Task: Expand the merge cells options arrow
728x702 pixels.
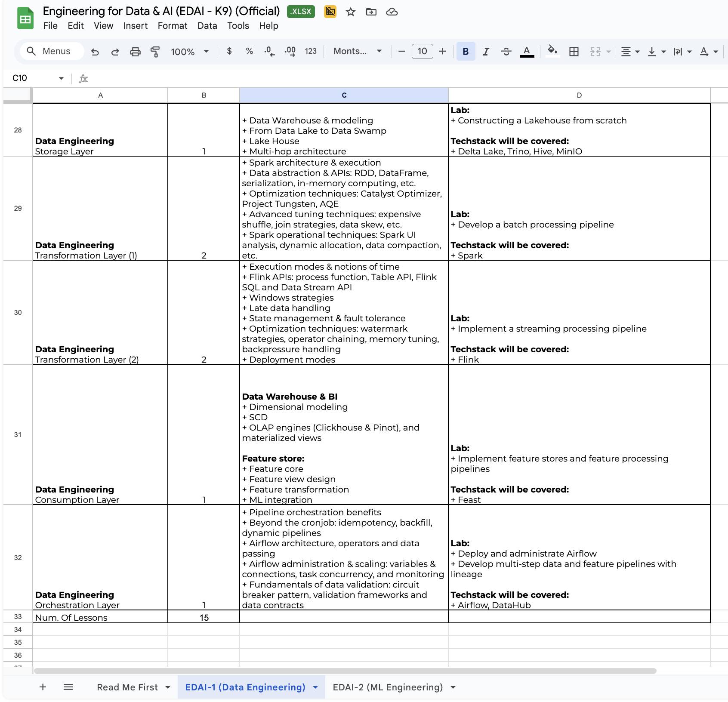Action: click(x=608, y=52)
